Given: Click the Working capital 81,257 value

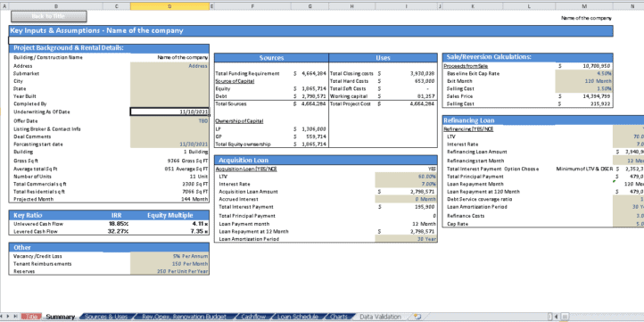Looking at the screenshot, I should pos(425,96).
